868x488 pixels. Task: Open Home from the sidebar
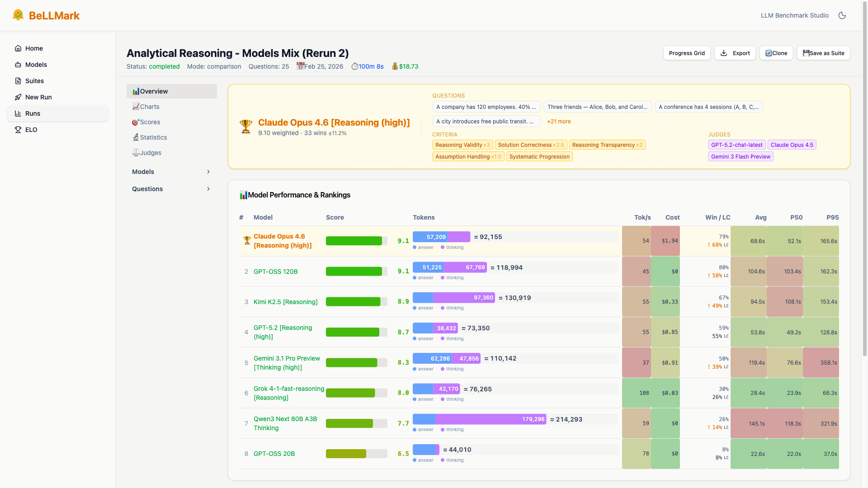(18, 48)
